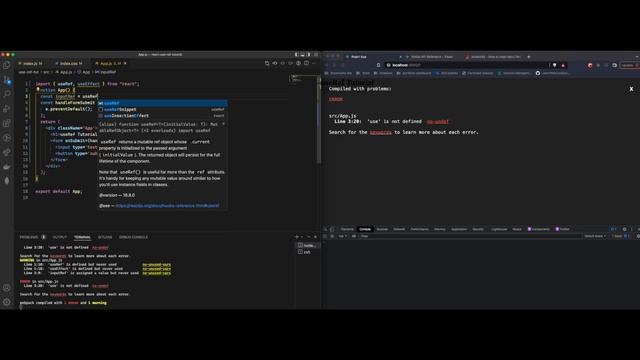Select the useInsertionEffect suggestion
Screen dimensions: 640x360
pyautogui.click(x=162, y=116)
